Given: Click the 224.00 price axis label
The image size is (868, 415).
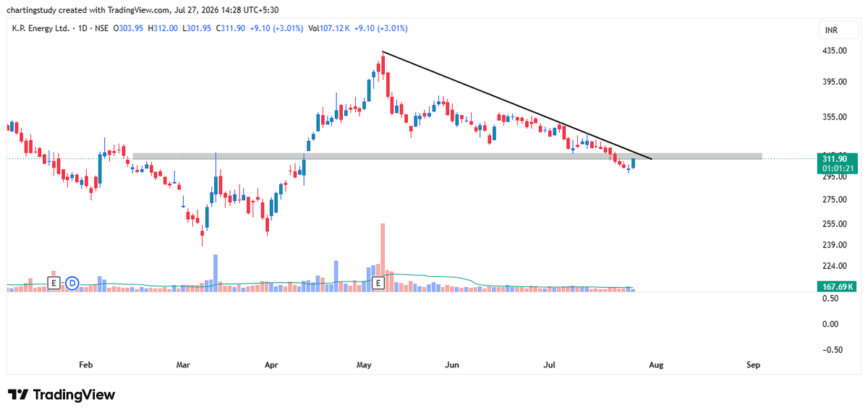Looking at the screenshot, I should [835, 268].
